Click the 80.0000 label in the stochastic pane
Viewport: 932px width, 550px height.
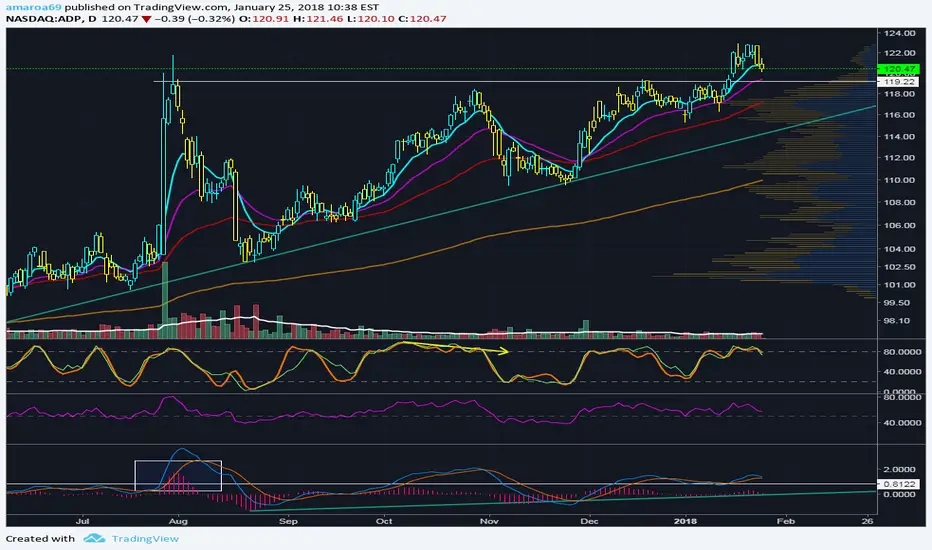point(902,352)
